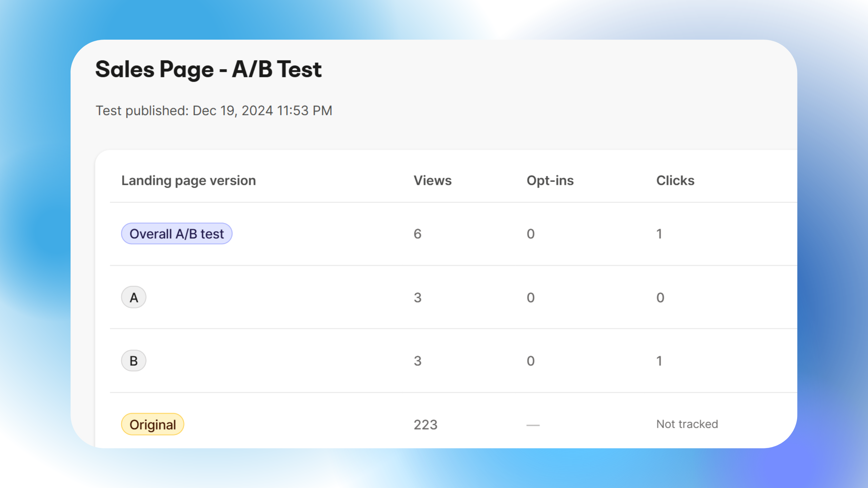Screen dimensions: 868x488
Task: Select the variant B badge
Action: [x=134, y=361]
